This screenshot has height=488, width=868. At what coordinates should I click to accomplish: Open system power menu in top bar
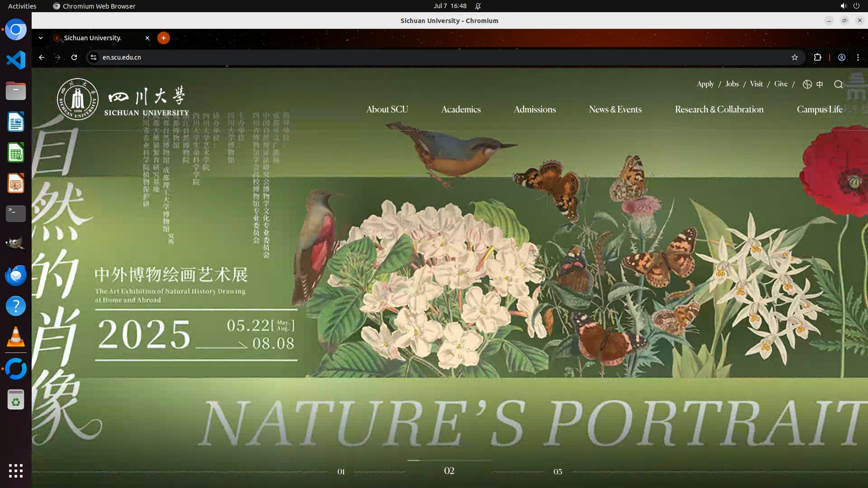click(x=856, y=6)
